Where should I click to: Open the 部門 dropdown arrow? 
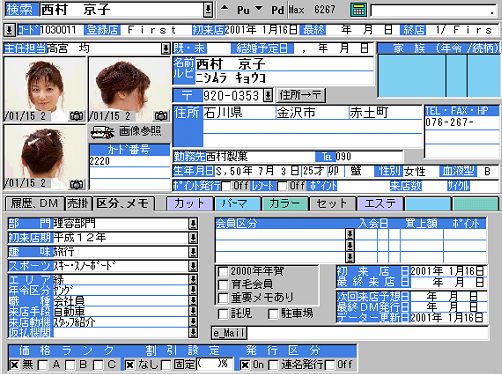(x=193, y=223)
